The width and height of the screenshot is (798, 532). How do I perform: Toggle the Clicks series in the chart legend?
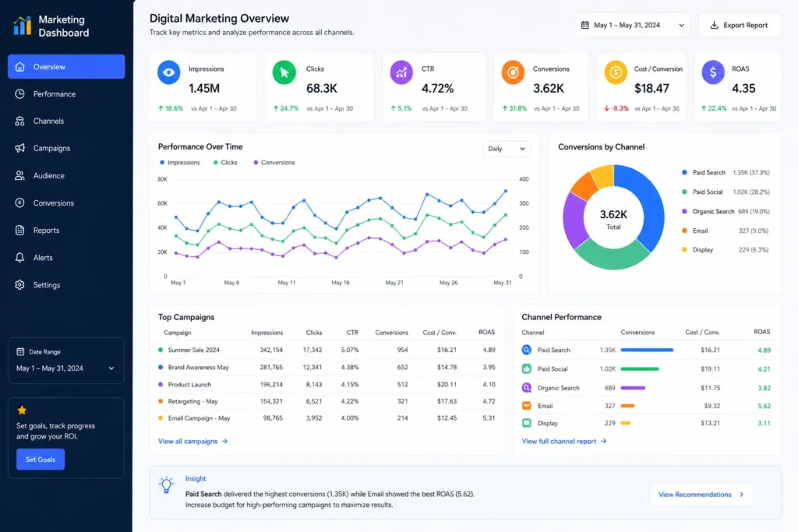coord(225,163)
